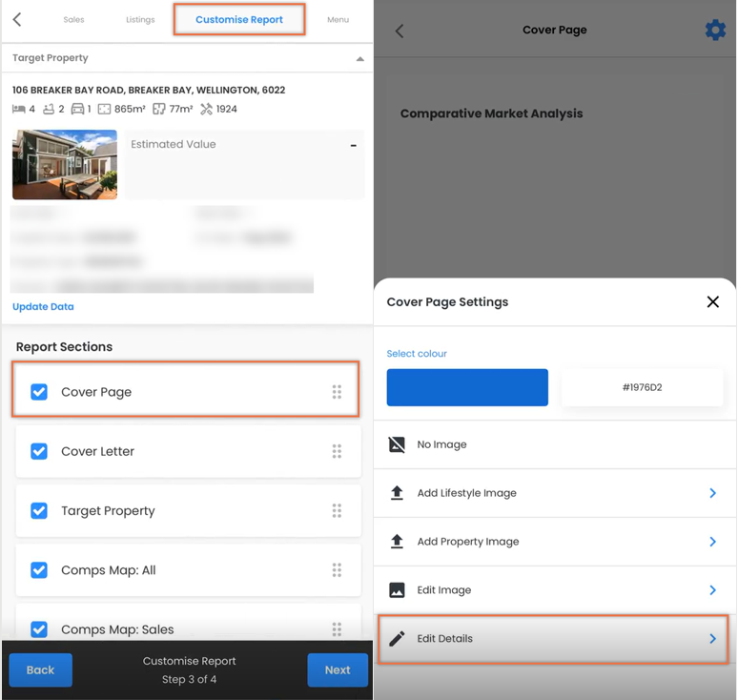Viewport: 738px width, 700px height.
Task: Click the Edit Details pencil icon
Action: pyautogui.click(x=397, y=638)
